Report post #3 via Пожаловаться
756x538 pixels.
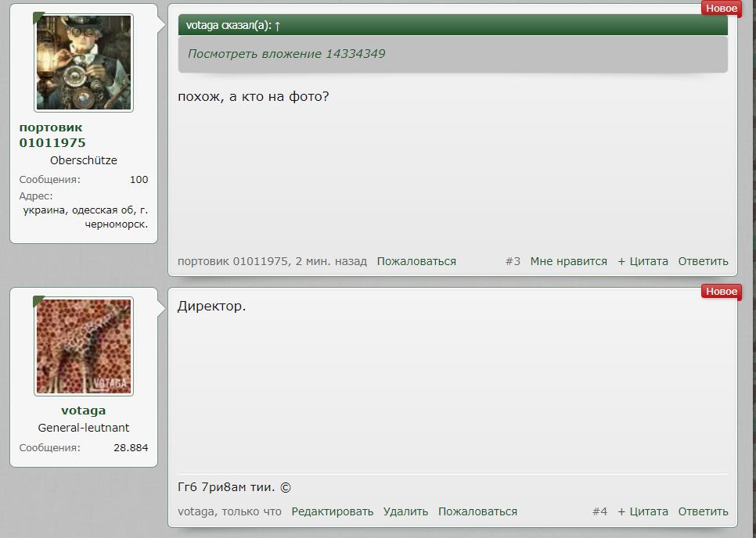point(416,261)
